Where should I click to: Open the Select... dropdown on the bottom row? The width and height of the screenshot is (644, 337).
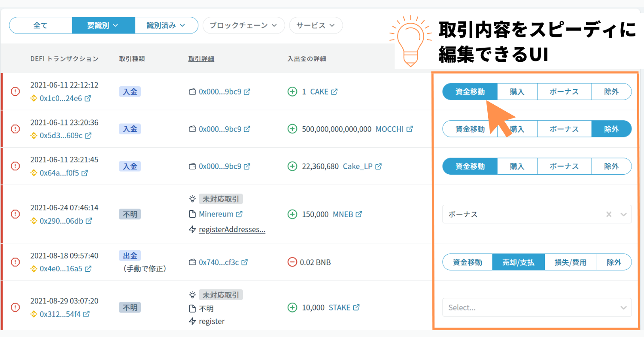(x=536, y=307)
